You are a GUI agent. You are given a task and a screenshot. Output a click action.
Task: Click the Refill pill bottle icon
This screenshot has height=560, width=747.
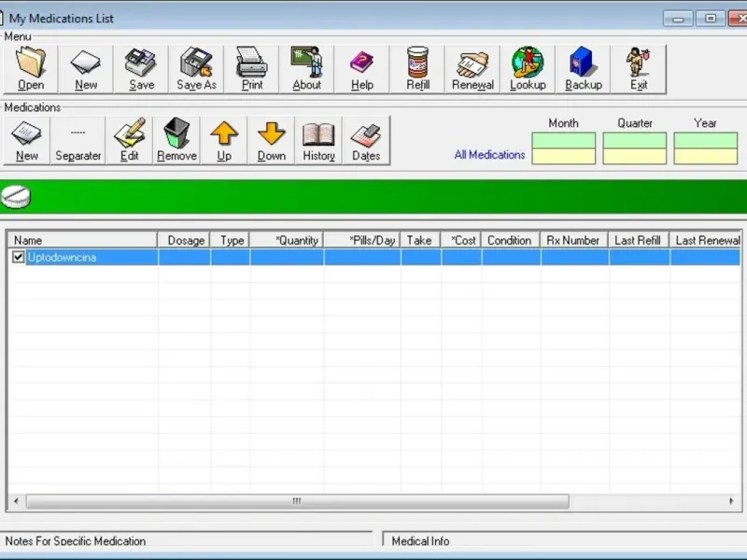pos(417,69)
